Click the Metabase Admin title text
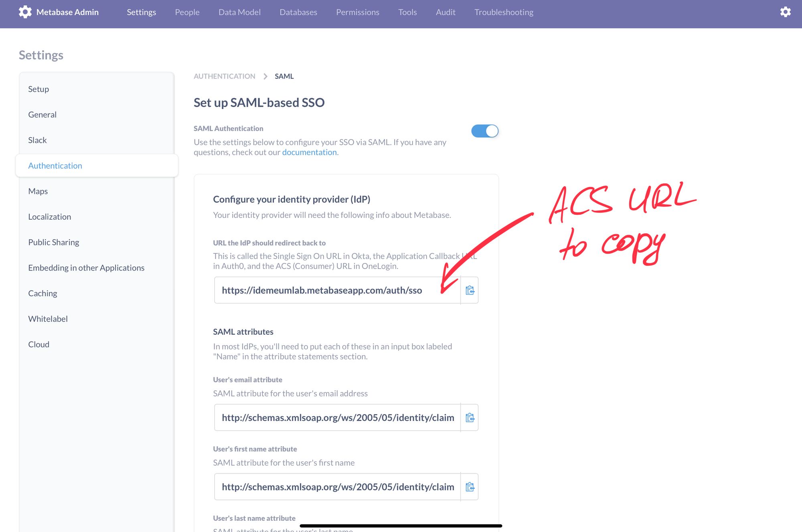 tap(67, 12)
